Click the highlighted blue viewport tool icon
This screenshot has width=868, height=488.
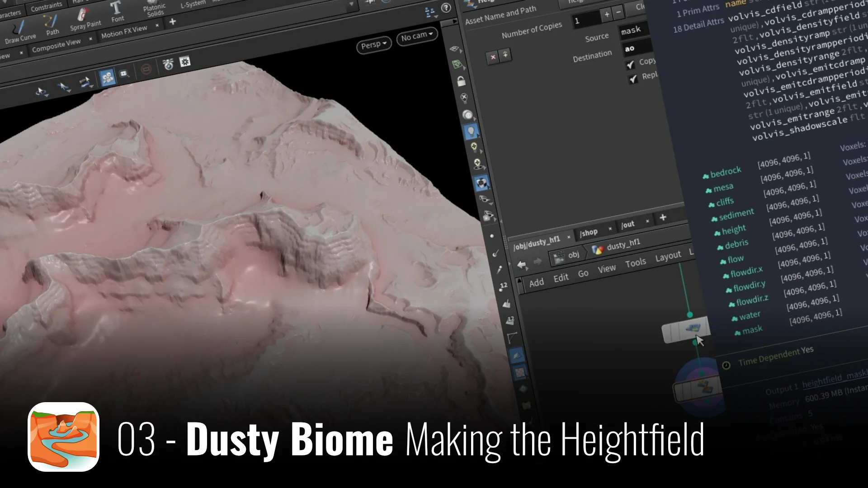coord(107,78)
